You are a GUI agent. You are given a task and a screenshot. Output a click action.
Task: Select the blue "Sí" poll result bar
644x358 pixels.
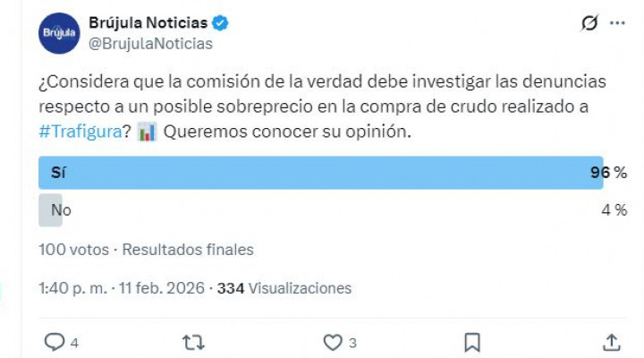point(320,173)
